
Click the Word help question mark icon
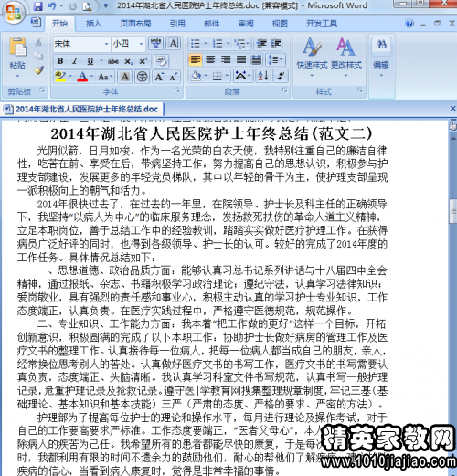click(409, 23)
